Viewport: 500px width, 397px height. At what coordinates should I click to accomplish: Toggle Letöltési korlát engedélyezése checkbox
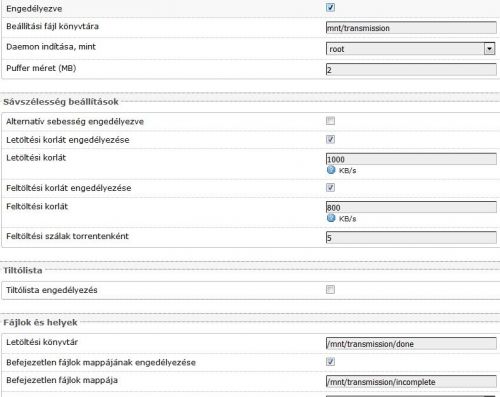pyautogui.click(x=330, y=139)
